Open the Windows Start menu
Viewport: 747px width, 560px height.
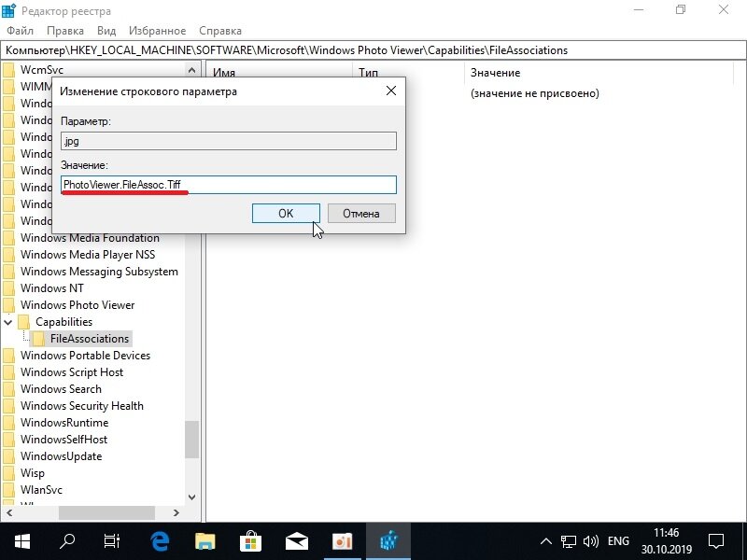22,541
